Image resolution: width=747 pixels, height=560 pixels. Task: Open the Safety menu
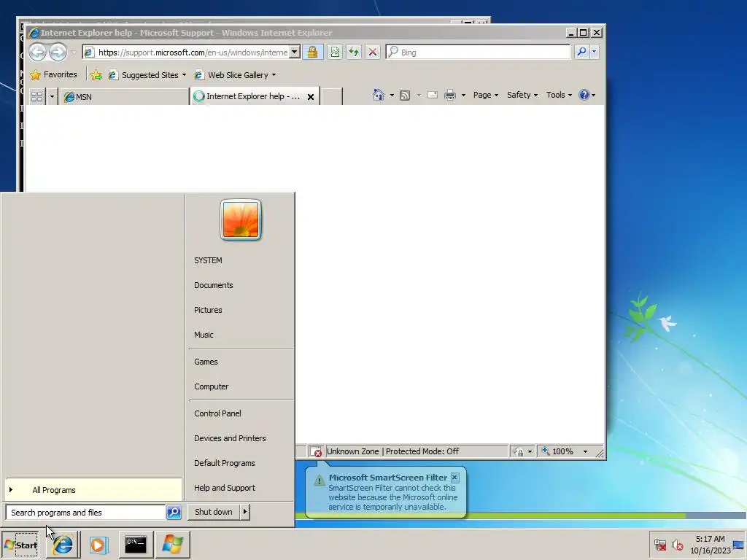pyautogui.click(x=522, y=95)
